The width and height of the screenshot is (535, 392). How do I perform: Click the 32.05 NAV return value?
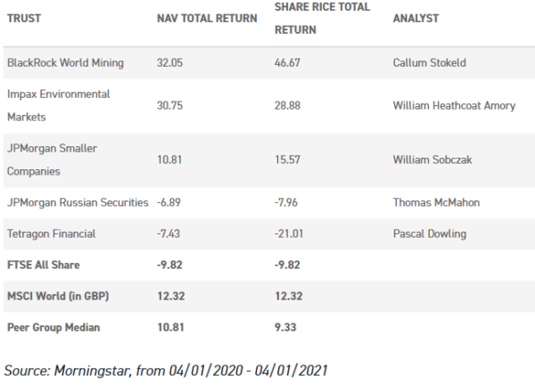click(x=169, y=62)
